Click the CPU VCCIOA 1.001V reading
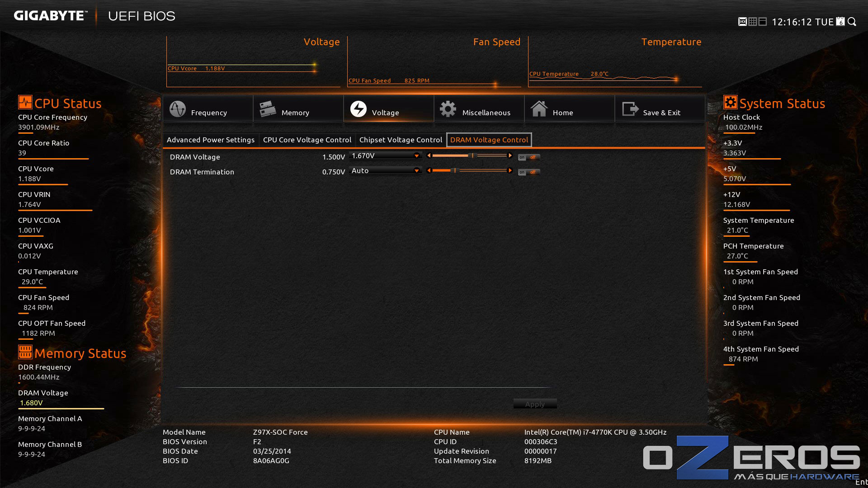Screen dimensions: 868x488 (x=29, y=230)
